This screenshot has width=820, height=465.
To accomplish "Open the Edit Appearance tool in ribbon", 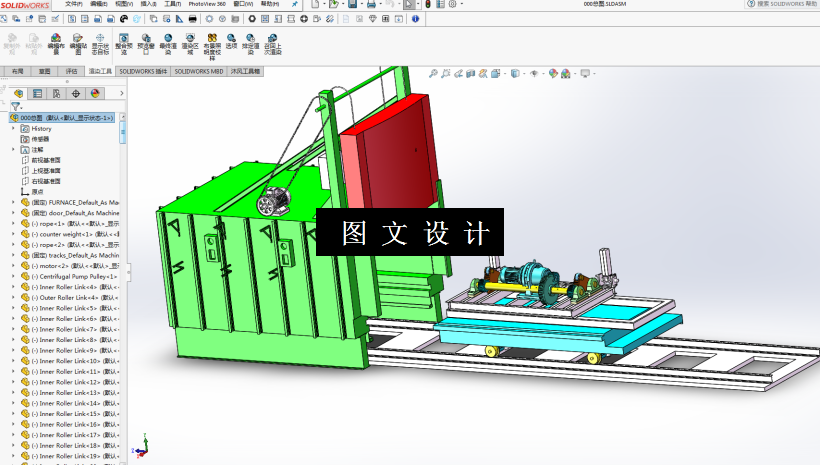I will pos(56,44).
